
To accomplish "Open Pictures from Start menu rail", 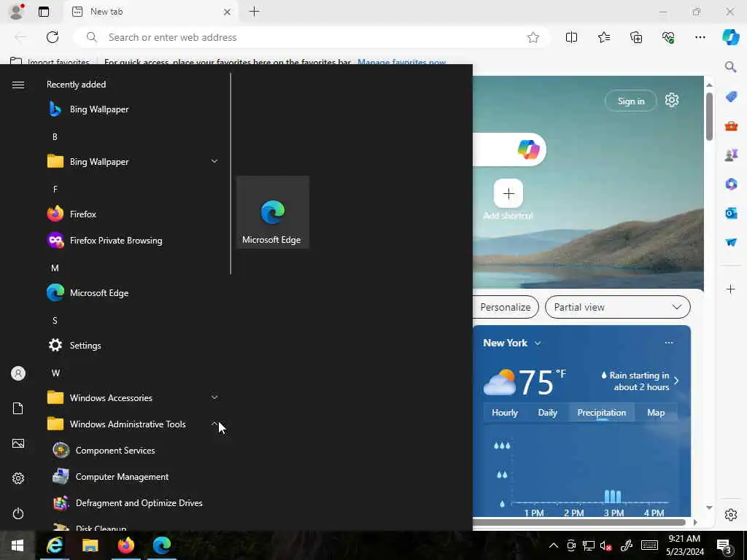I will [x=18, y=443].
